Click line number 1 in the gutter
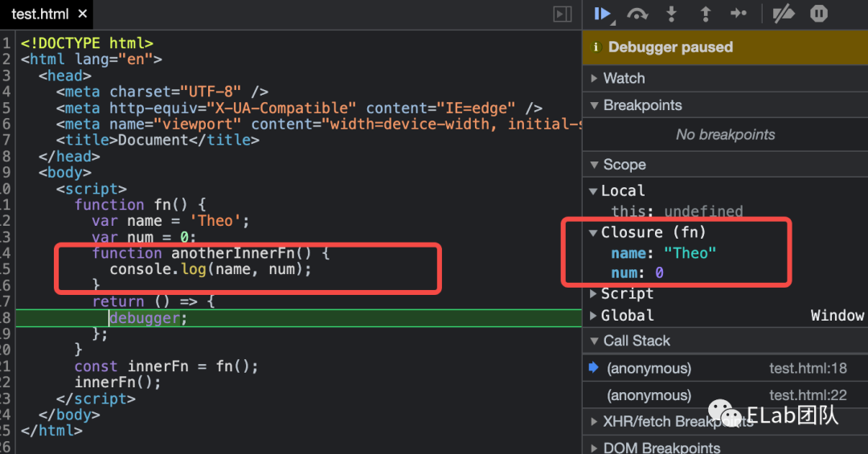 (6, 43)
